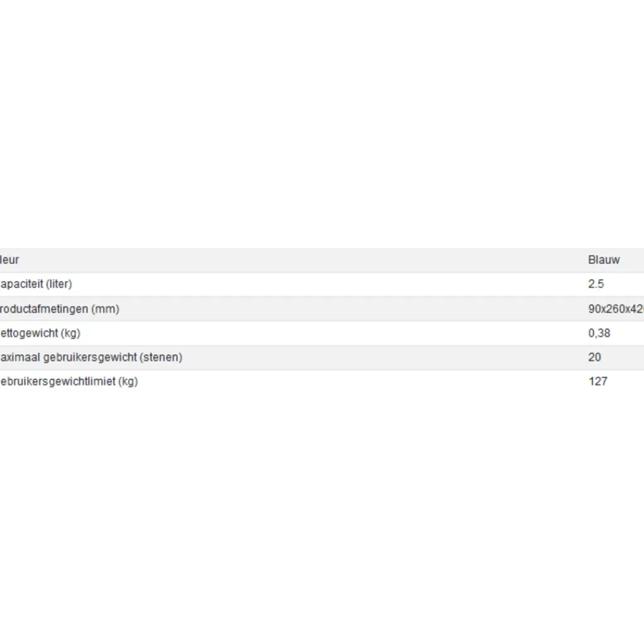The width and height of the screenshot is (644, 644).
Task: Click the "Blauw" color value
Action: [604, 259]
